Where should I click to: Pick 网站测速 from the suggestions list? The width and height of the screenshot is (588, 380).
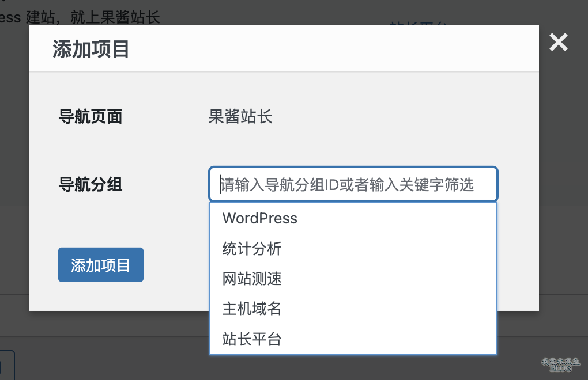point(353,279)
